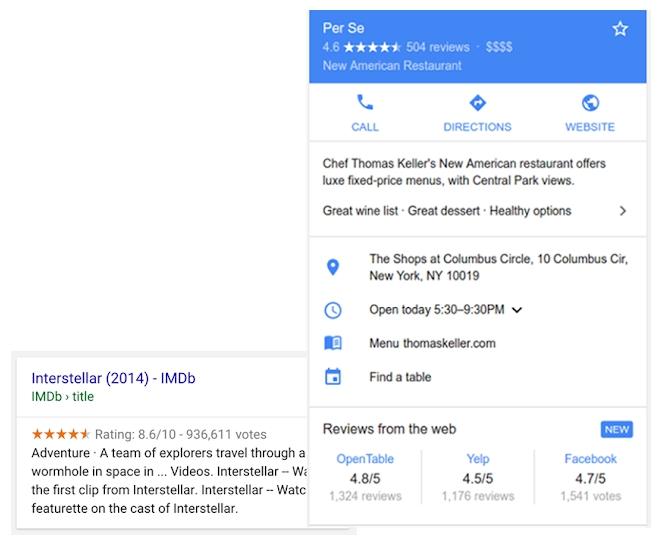This screenshot has height=536, width=665.
Task: Select the WEBSITE label
Action: point(590,127)
